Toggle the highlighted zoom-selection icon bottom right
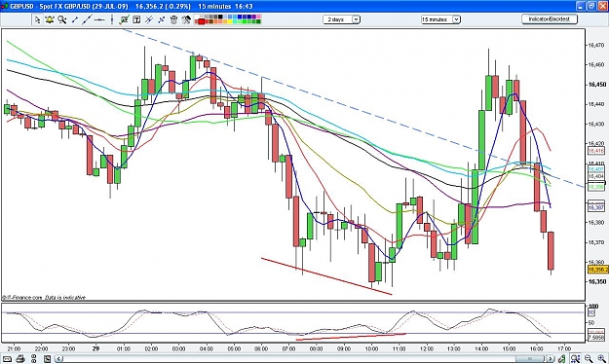This screenshot has width=609, height=364. coord(575,358)
